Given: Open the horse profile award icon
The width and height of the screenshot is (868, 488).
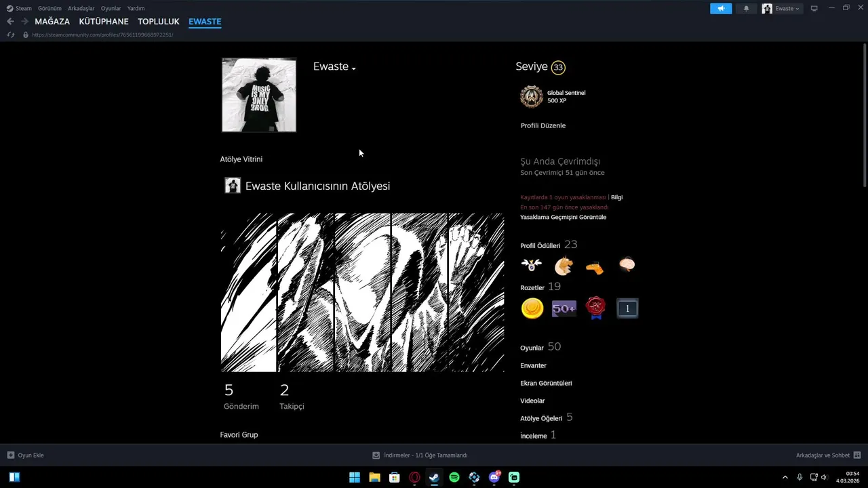Looking at the screenshot, I should point(564,265).
